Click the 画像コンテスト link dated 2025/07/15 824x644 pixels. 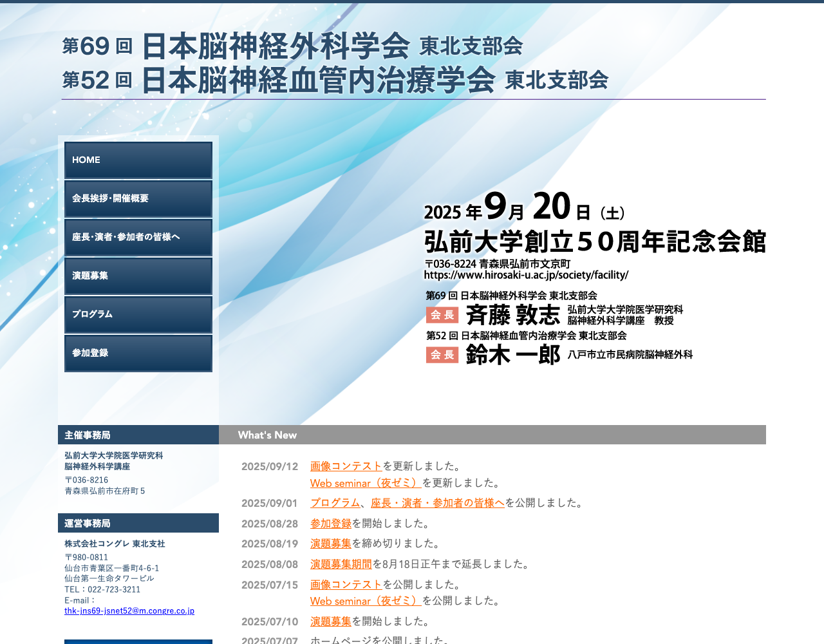[x=346, y=585]
